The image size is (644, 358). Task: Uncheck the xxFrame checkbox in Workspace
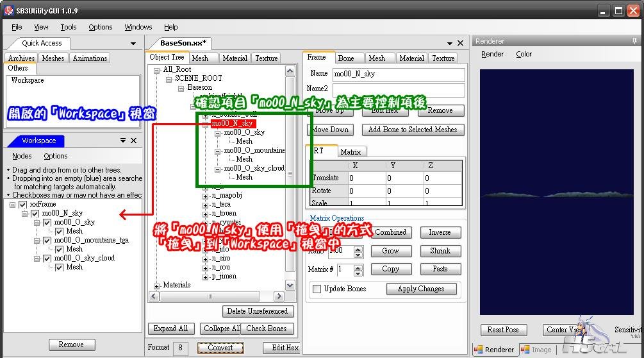[x=23, y=205]
